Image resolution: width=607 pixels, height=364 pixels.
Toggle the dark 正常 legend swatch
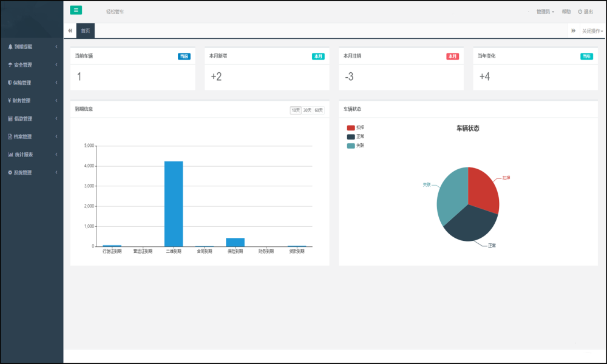(351, 136)
